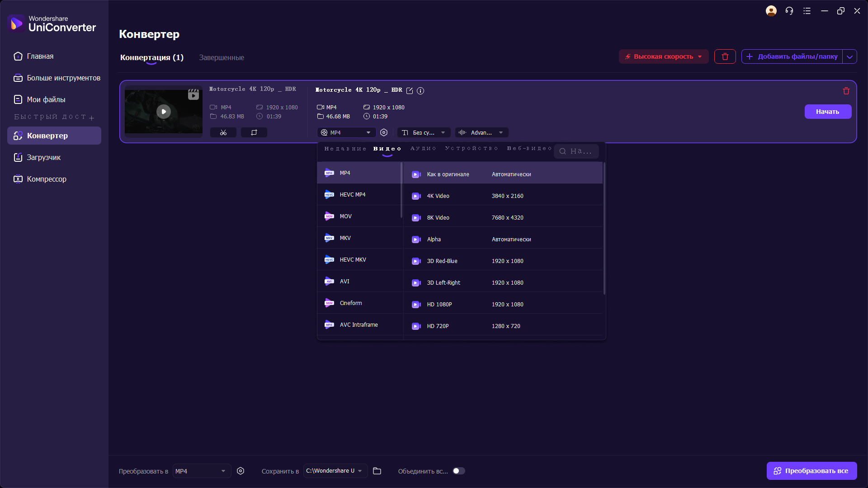
Task: Open output settings gear next to MP4
Action: pos(384,132)
